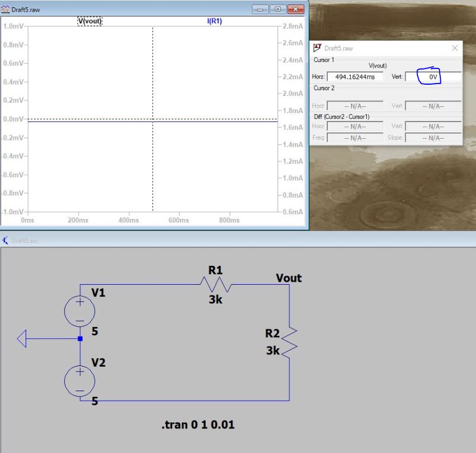Close the cursor readout dialog

pos(454,48)
